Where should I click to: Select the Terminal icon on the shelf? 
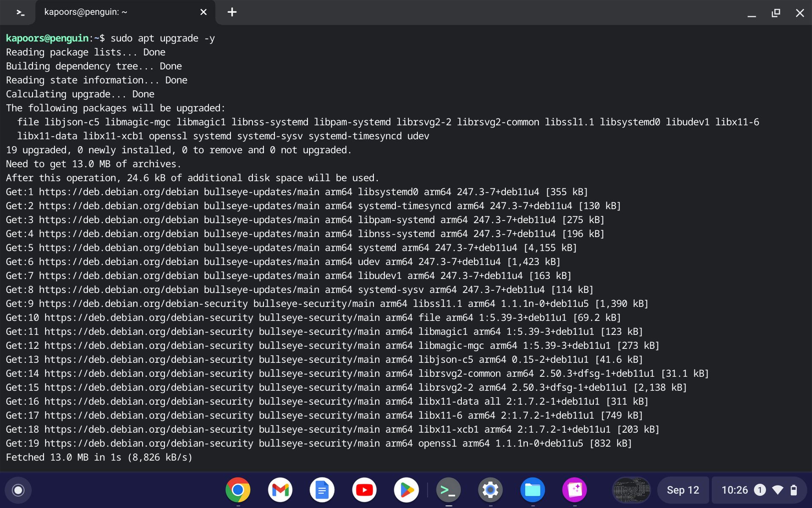448,490
